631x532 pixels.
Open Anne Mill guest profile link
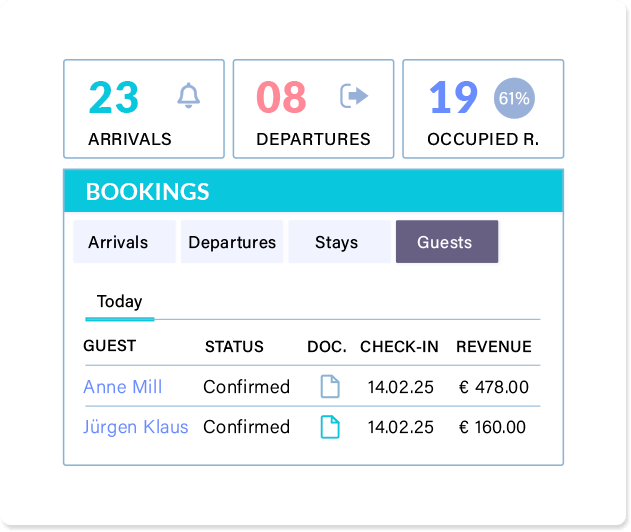123,387
